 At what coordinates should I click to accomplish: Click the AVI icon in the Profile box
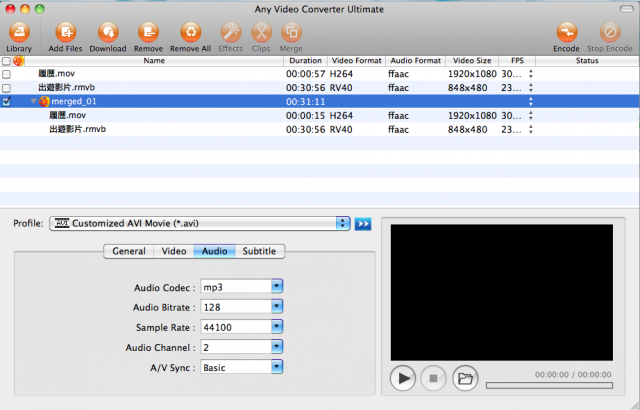point(62,223)
